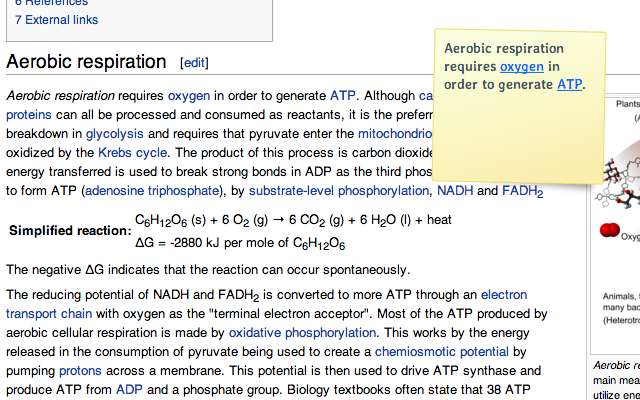Select the blue 'FADH2' link
This screenshot has height=400, width=640.
pyautogui.click(x=523, y=191)
